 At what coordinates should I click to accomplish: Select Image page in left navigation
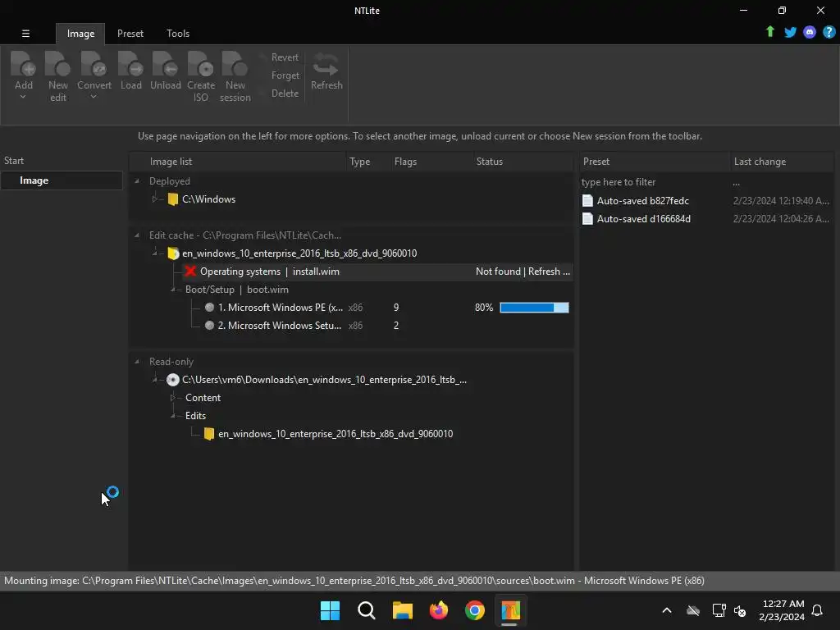[61, 180]
